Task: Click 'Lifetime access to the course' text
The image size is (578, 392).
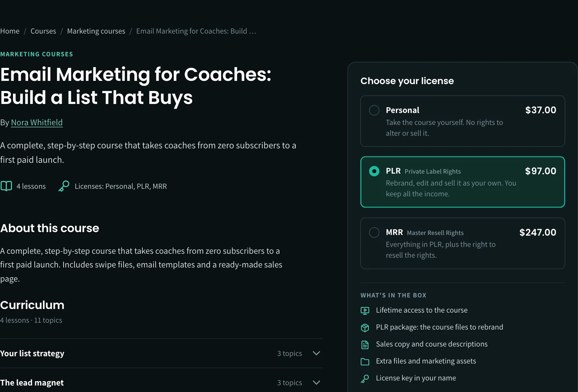Action: [422, 310]
